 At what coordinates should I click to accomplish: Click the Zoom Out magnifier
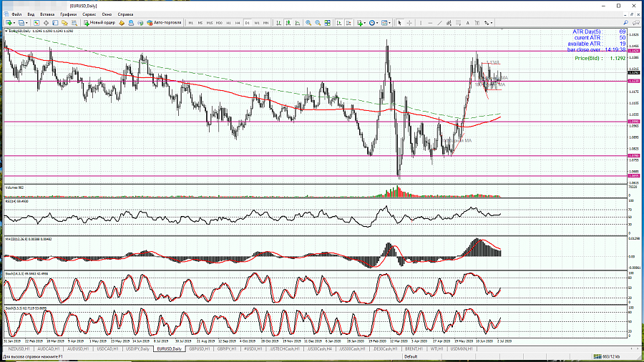coord(318,23)
